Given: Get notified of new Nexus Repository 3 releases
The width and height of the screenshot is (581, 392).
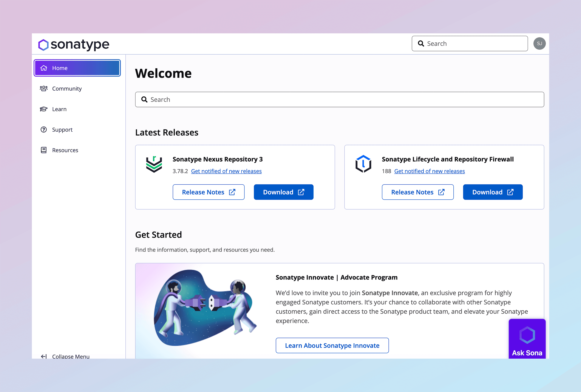Looking at the screenshot, I should pyautogui.click(x=226, y=171).
